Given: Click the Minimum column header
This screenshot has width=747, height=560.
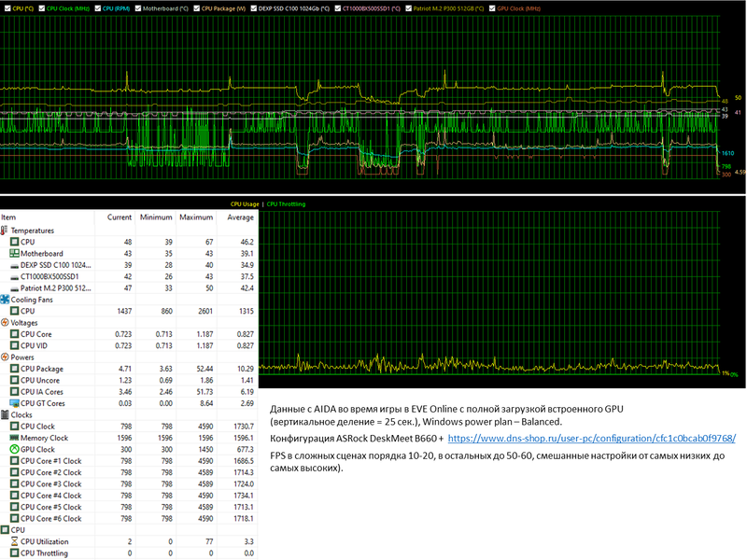Looking at the screenshot, I should pos(155,217).
